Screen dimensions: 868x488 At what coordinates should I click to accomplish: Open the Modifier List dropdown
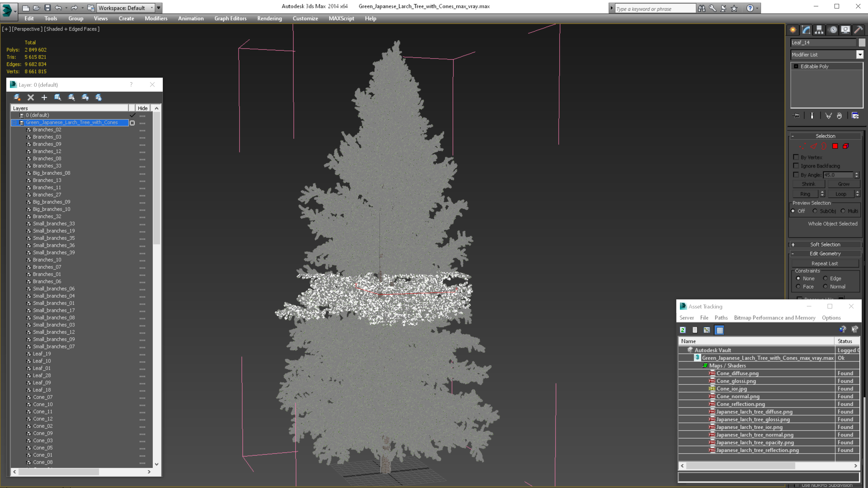[860, 55]
